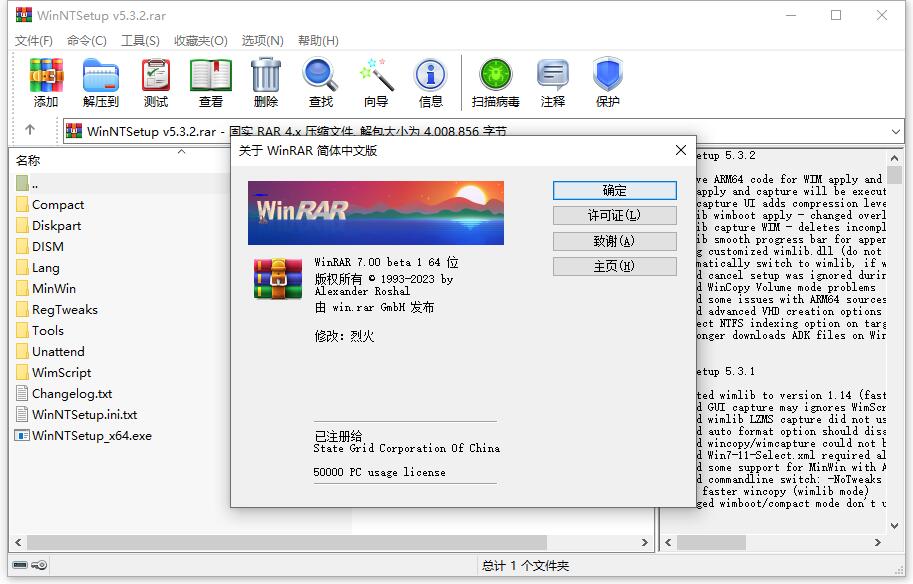Click the disk drive icon in status bar
The height and width of the screenshot is (584, 913).
(20, 565)
